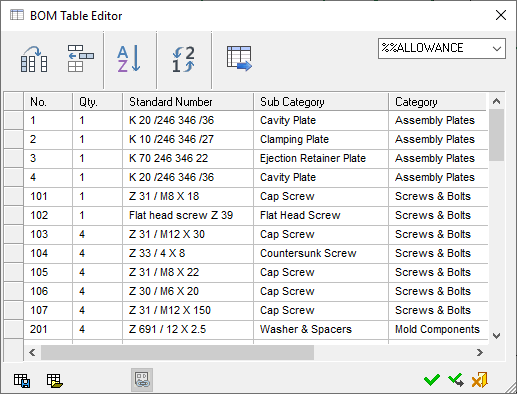
Task: Click 'Flat Head Screw' sub category cell
Action: 321,215
